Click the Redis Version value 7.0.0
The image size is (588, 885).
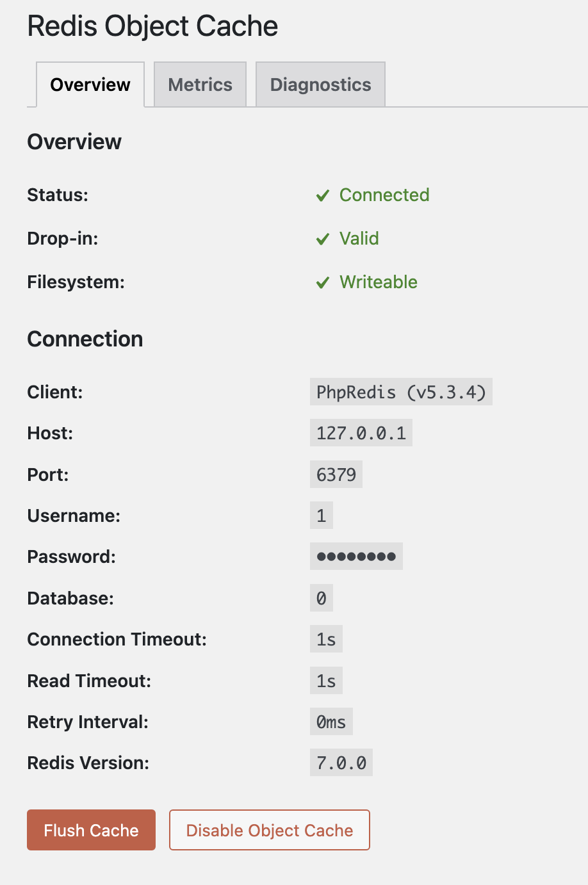[341, 763]
